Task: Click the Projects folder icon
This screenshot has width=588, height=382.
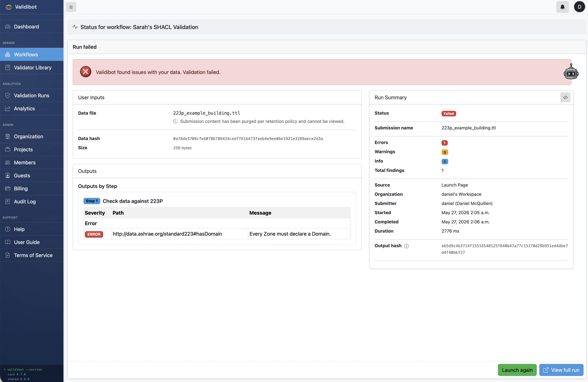Action: tap(8, 149)
